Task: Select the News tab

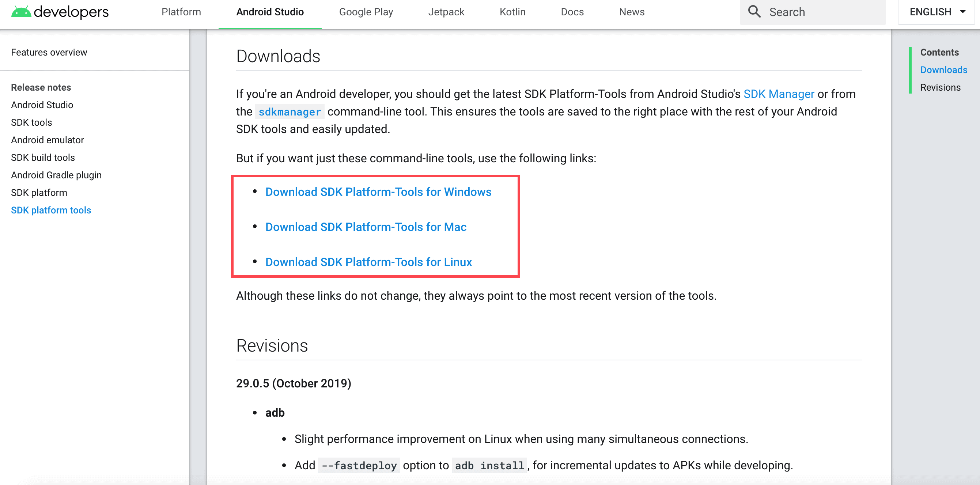Action: pos(632,12)
